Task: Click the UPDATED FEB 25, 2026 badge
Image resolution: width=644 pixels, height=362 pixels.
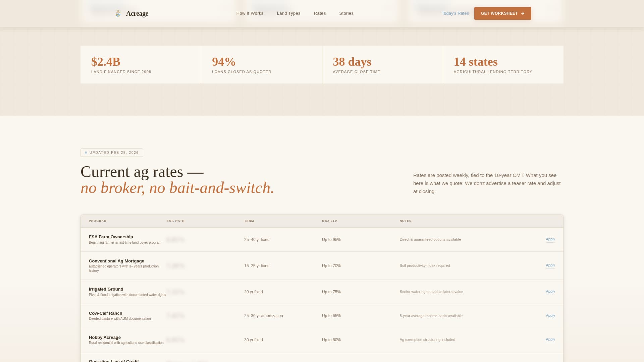Action: [x=112, y=153]
